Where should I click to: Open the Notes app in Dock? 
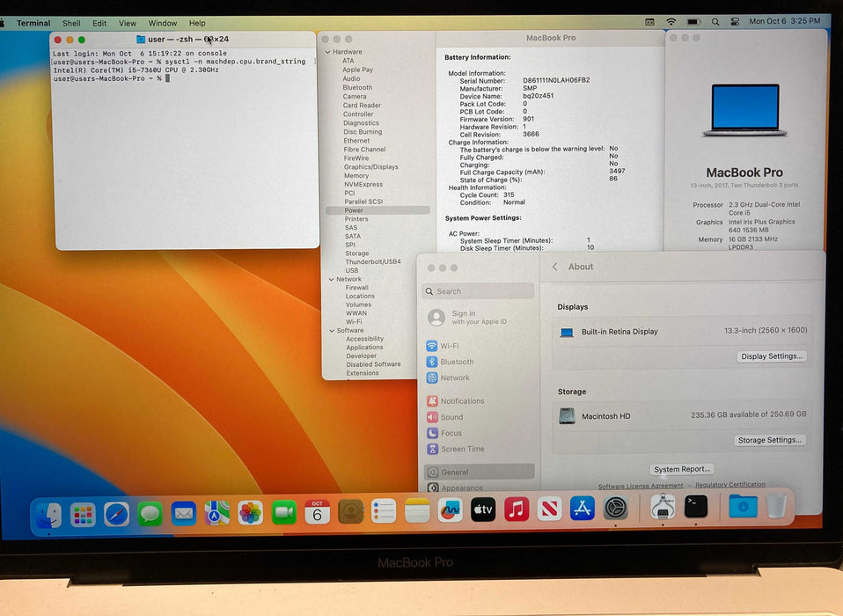417,510
